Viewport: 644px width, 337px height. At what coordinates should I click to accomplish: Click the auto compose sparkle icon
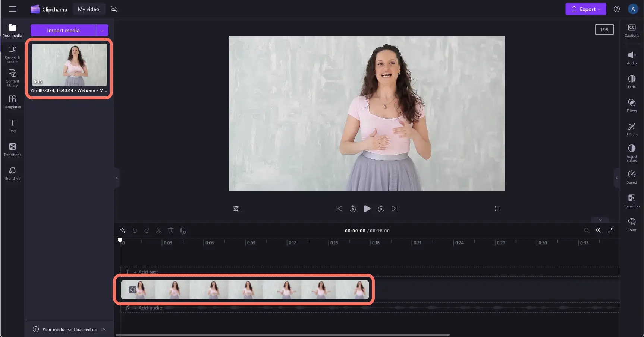coord(123,231)
